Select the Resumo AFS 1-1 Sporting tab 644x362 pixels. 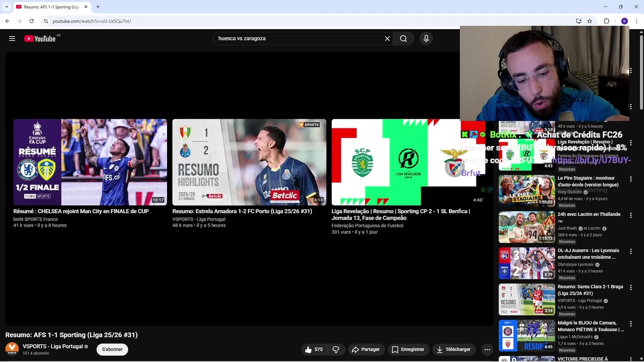click(51, 7)
